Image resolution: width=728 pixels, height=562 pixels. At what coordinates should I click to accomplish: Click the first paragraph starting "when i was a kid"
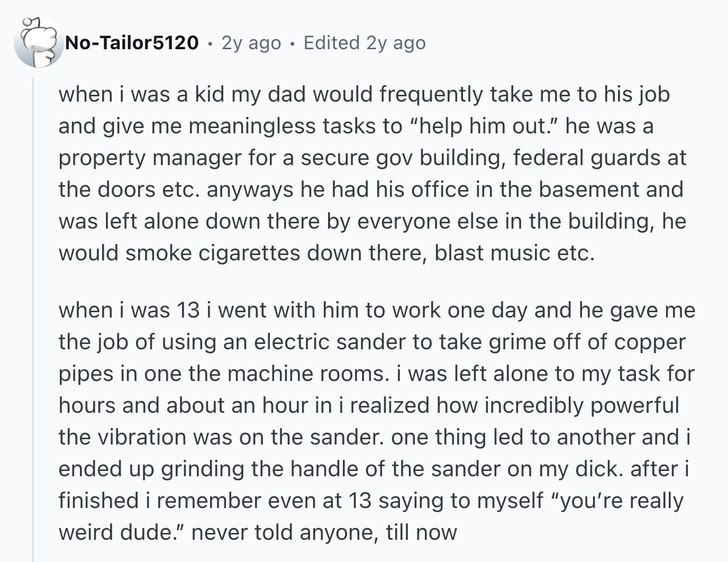click(x=372, y=174)
